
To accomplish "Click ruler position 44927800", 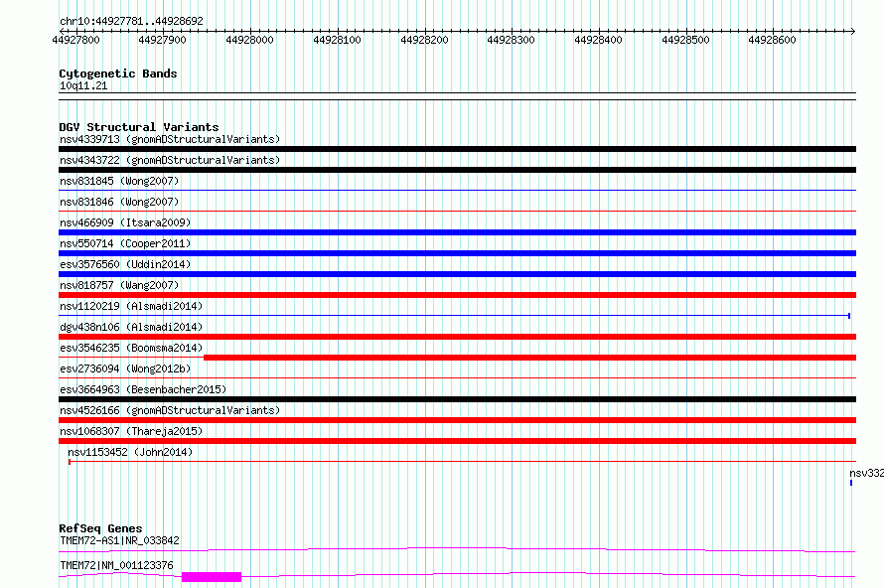I will (75, 40).
